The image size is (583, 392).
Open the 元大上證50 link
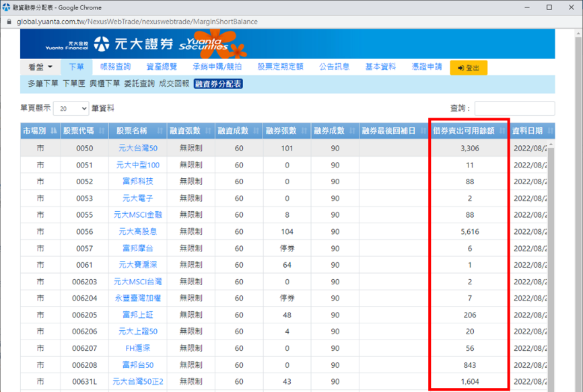tap(138, 331)
